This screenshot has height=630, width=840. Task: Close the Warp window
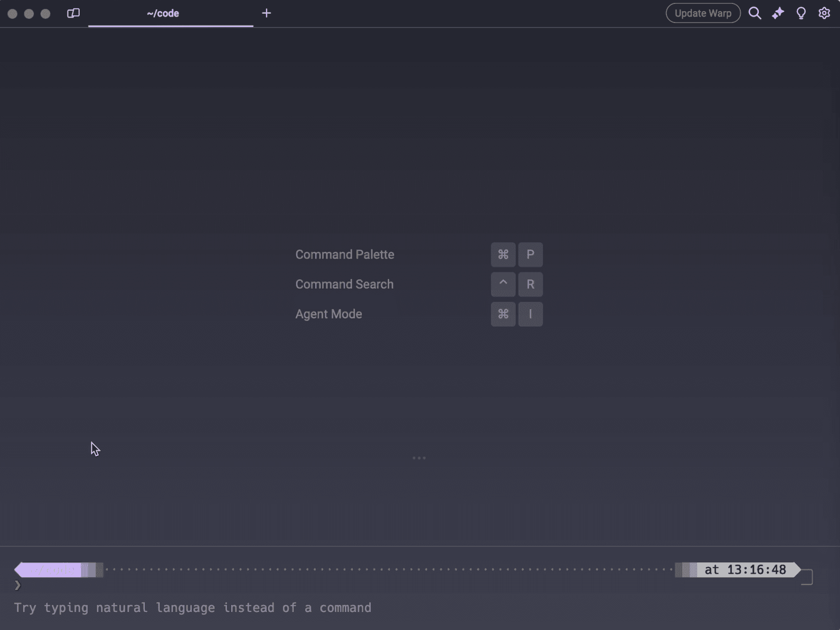point(13,14)
